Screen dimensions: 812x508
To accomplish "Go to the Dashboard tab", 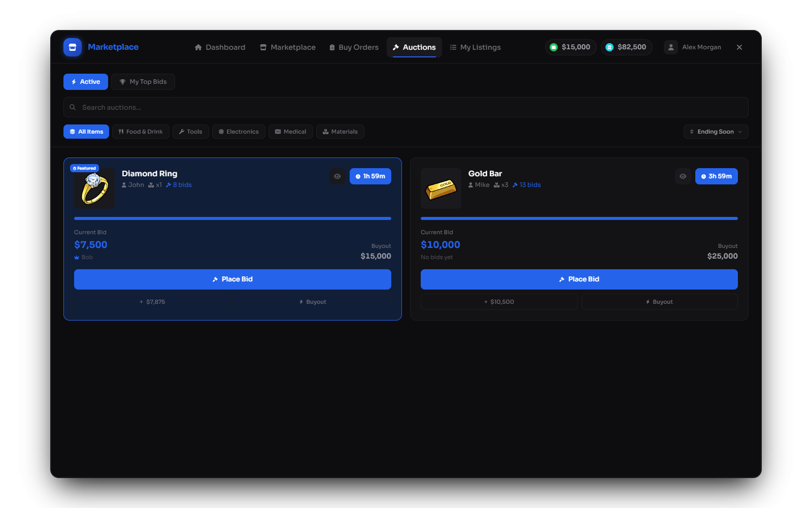I will pyautogui.click(x=220, y=47).
